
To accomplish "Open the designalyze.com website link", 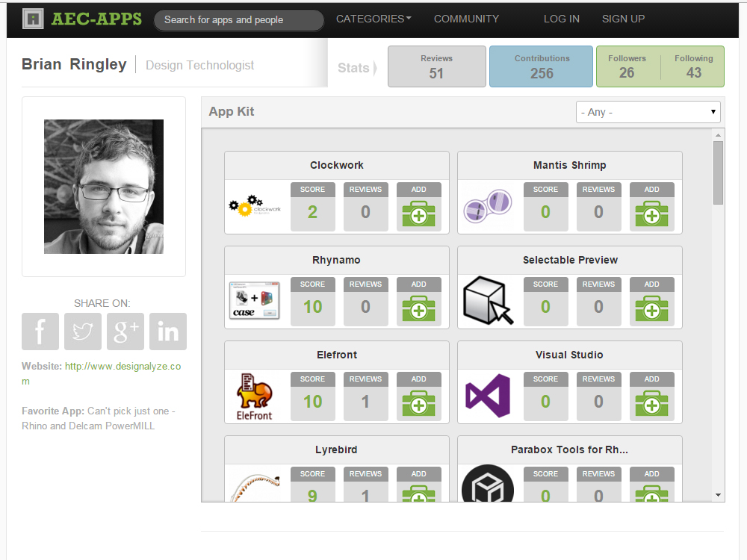I will (x=102, y=373).
